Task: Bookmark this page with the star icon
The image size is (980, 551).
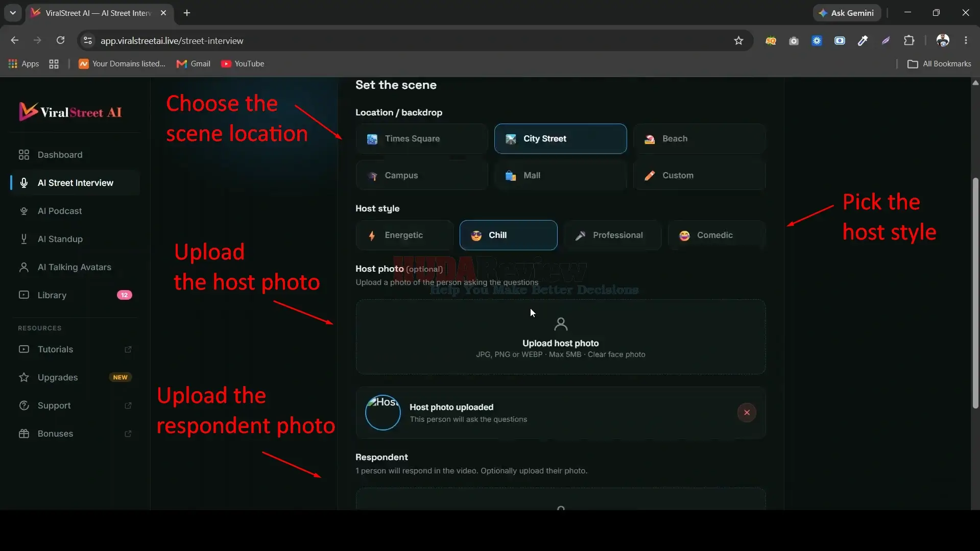Action: (x=738, y=40)
